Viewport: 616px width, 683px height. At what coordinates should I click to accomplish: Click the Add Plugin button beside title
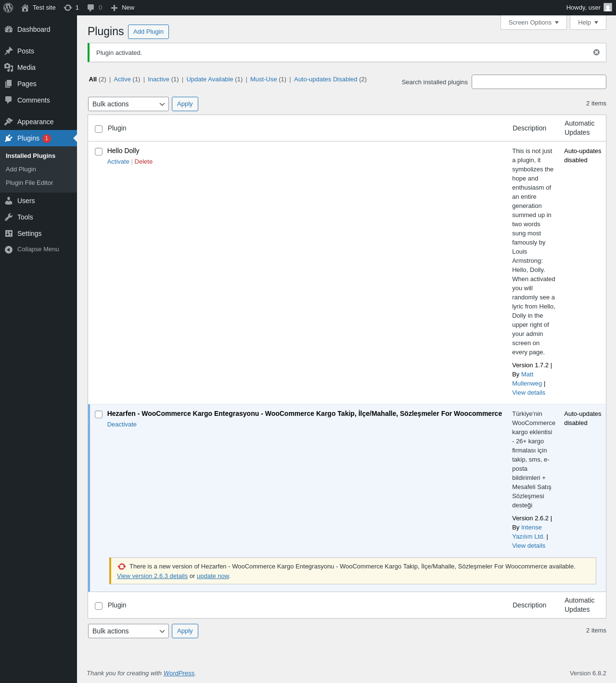[x=148, y=32]
